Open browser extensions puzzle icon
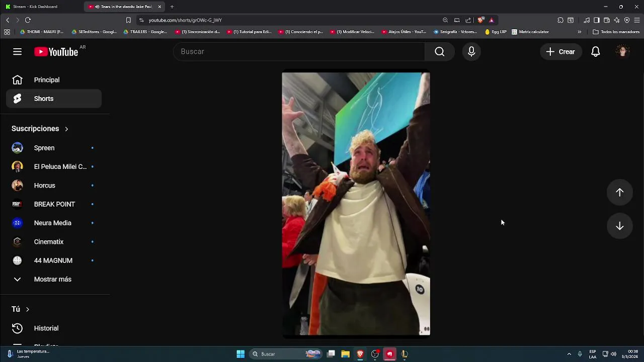Image resolution: width=644 pixels, height=362 pixels. pos(560,20)
